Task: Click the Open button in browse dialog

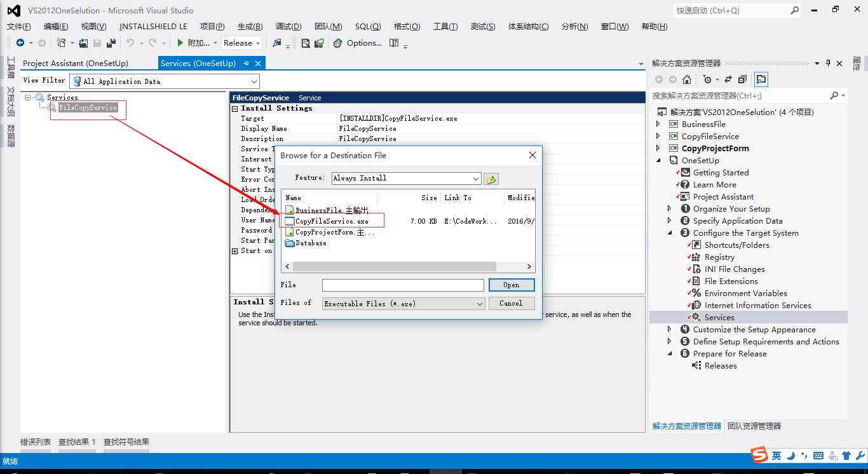Action: [512, 285]
